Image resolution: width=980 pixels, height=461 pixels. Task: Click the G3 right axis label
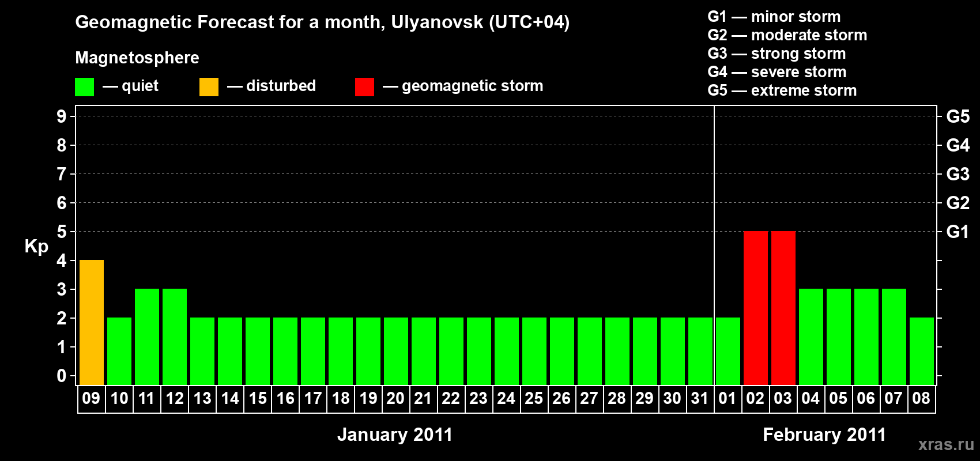pyautogui.click(x=958, y=174)
